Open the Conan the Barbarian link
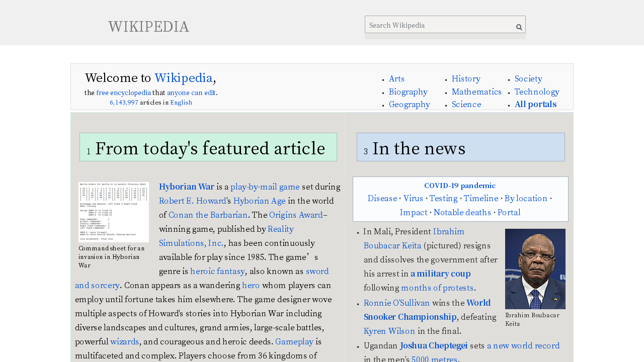Image resolution: width=644 pixels, height=362 pixels. [208, 215]
